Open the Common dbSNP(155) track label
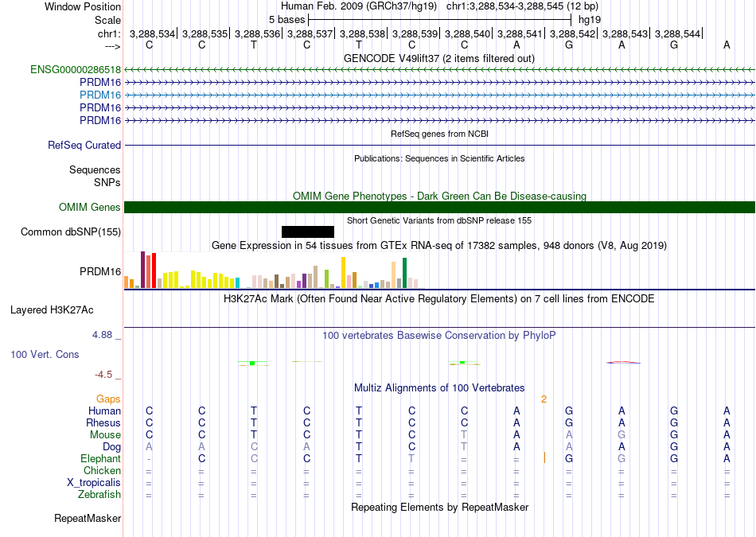756x537 pixels. point(71,232)
